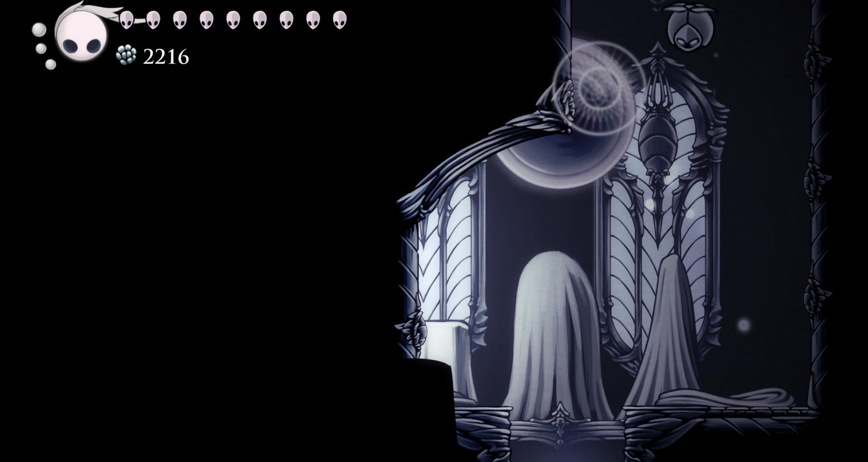Click the Geo currency cluster icon

point(126,55)
